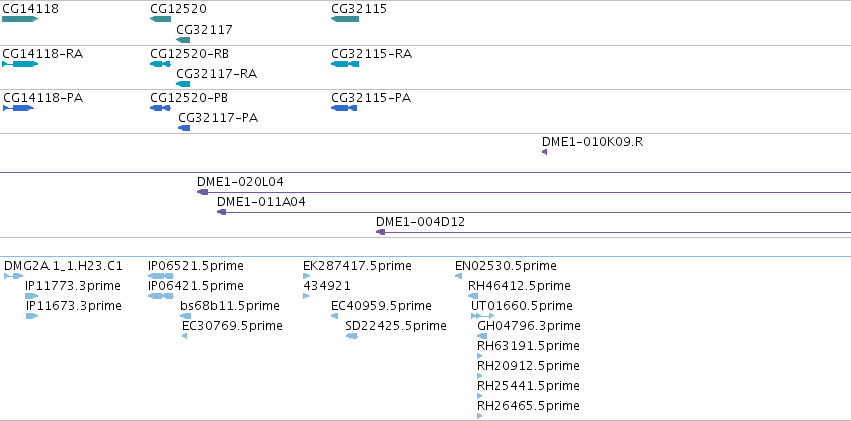Select the CG12520-PB protein glyph
The width and height of the screenshot is (851, 421).
(160, 108)
